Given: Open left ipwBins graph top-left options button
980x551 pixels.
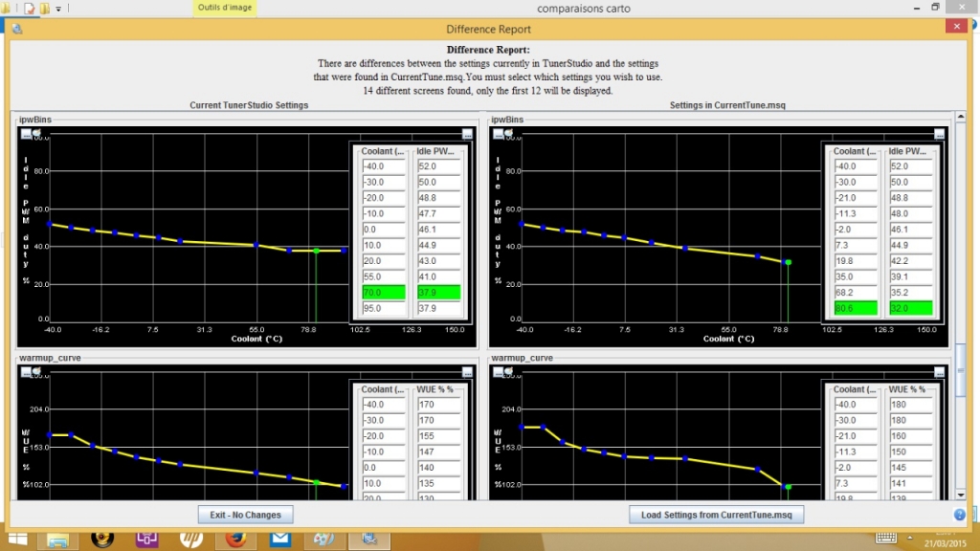Looking at the screenshot, I should (x=26, y=134).
